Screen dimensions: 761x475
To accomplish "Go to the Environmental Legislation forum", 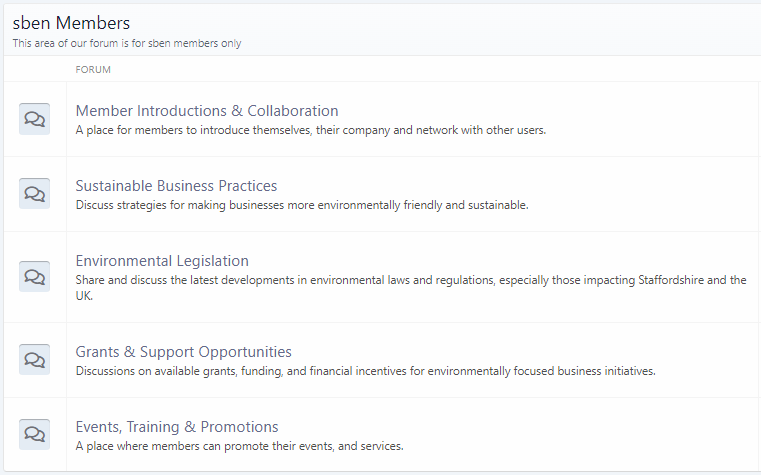I will (162, 261).
